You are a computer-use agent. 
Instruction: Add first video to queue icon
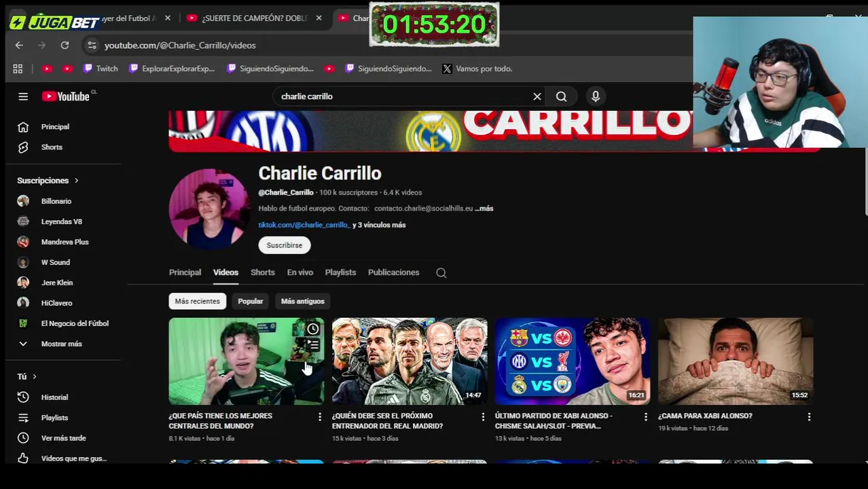coord(312,346)
